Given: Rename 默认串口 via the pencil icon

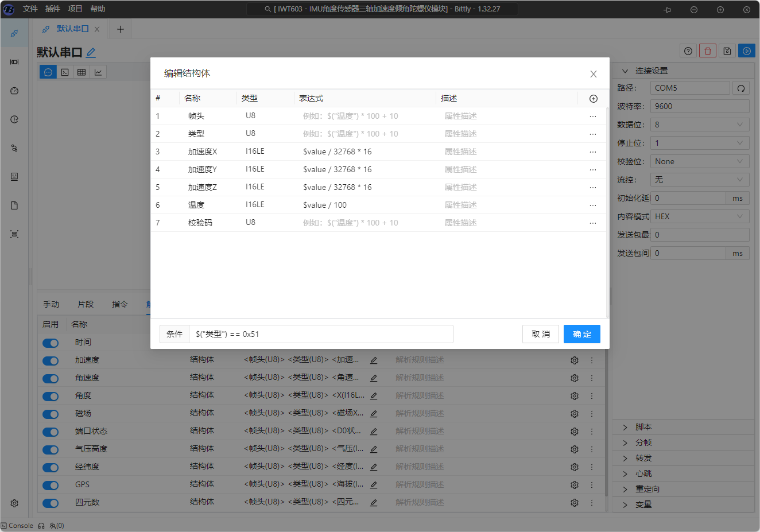Looking at the screenshot, I should (x=91, y=53).
